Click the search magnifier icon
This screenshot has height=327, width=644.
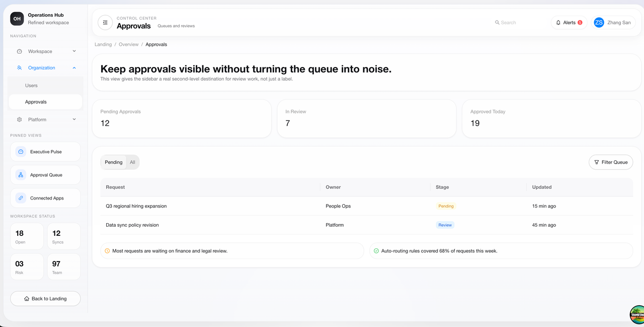pyautogui.click(x=497, y=23)
